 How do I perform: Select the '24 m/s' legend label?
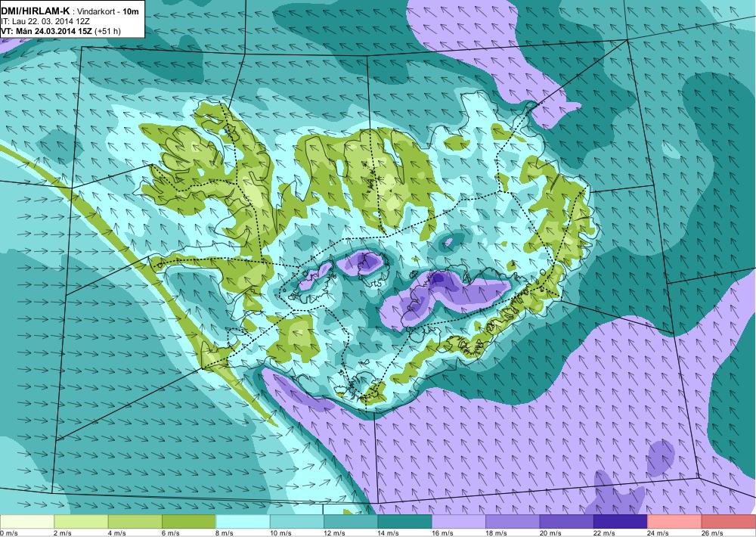(x=658, y=532)
